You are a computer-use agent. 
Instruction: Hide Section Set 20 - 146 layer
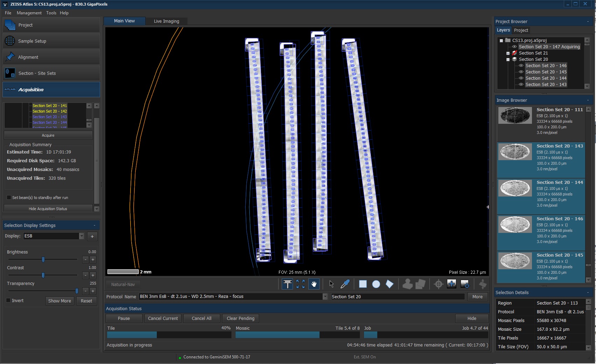pos(521,66)
